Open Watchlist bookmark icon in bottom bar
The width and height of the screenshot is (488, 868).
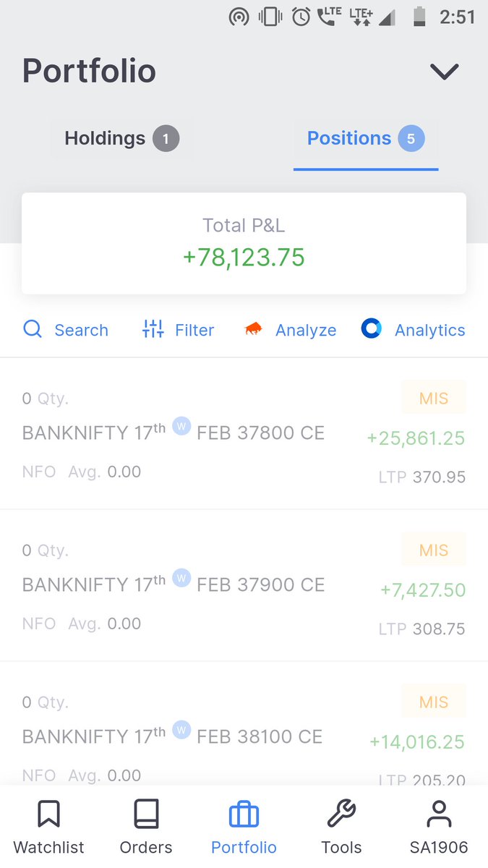(48, 814)
